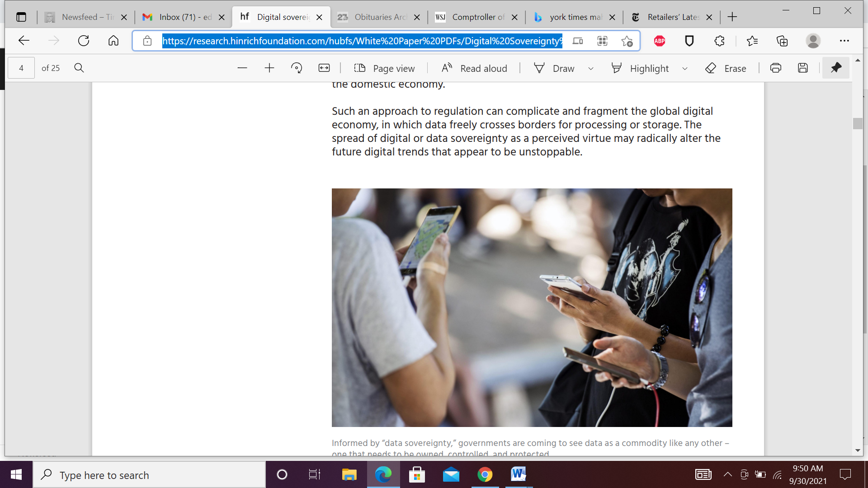Click the Print icon in PDF toolbar
The height and width of the screenshot is (488, 868).
click(x=776, y=68)
